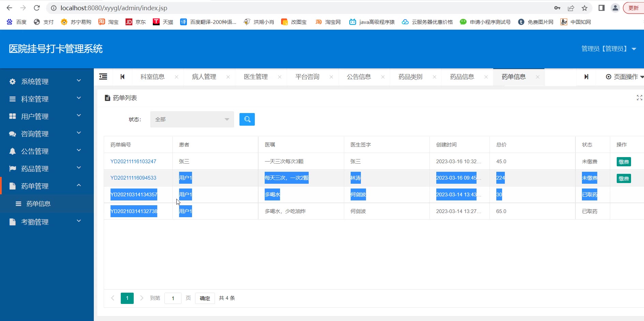The height and width of the screenshot is (321, 644).
Task: Click the share page icon
Action: click(571, 8)
